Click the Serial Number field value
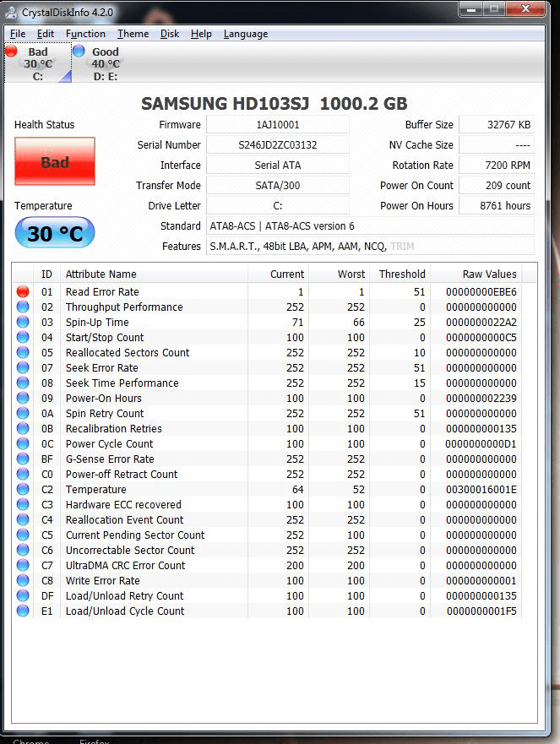 [277, 145]
